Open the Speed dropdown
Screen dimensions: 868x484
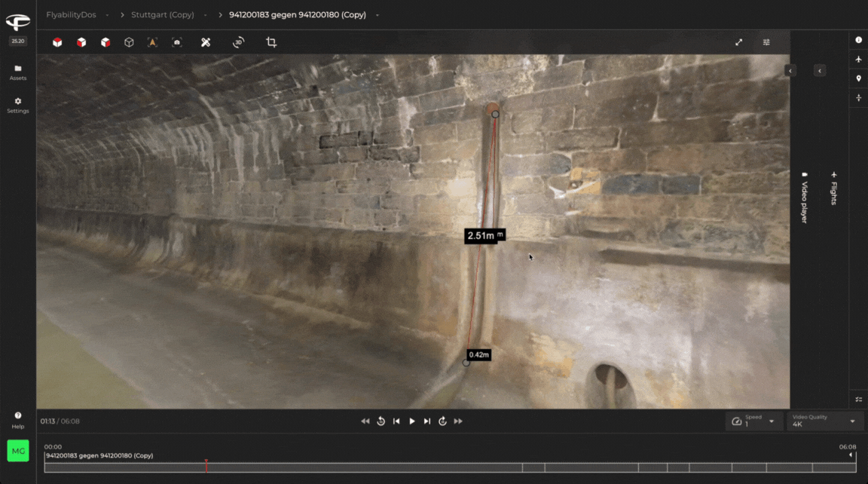(753, 421)
